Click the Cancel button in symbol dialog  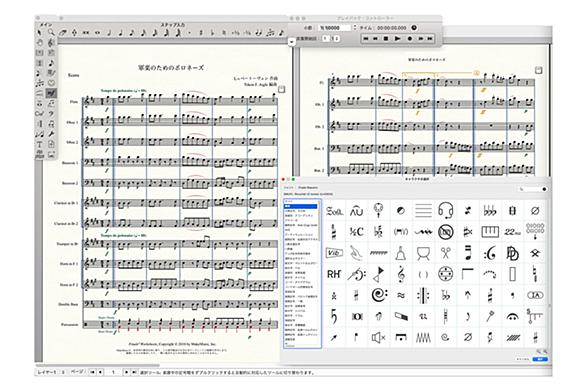coord(522,359)
